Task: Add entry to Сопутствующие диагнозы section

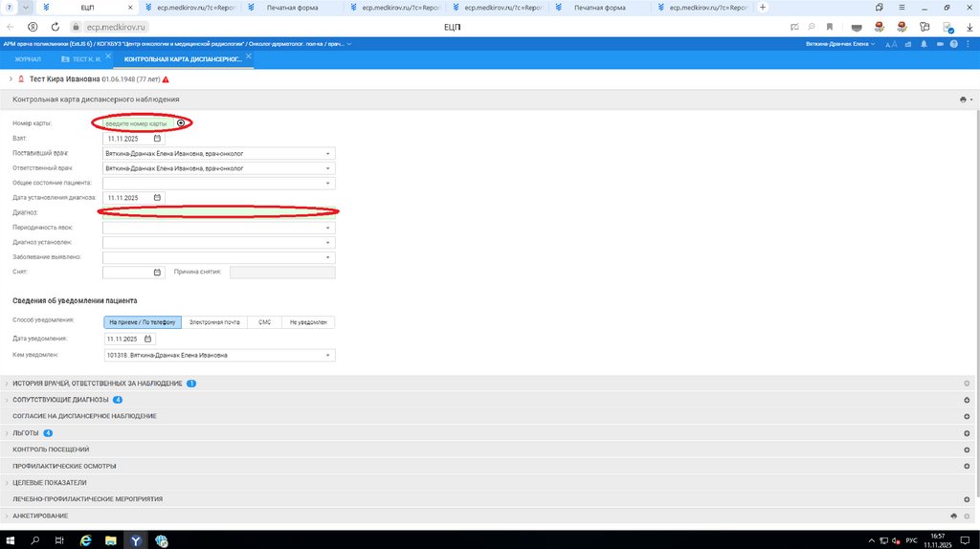Action: [x=967, y=400]
